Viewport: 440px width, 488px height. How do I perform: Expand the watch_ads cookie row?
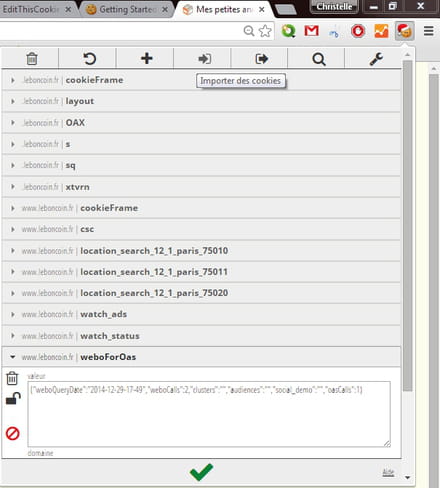201,314
